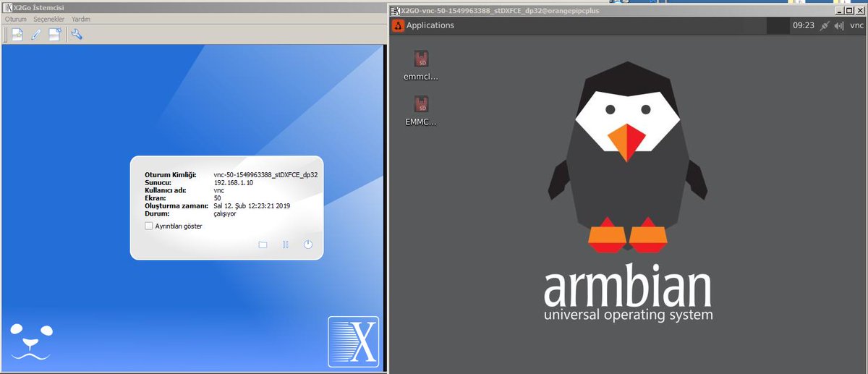Click the session desktop shortcut toolbar icon

click(54, 35)
